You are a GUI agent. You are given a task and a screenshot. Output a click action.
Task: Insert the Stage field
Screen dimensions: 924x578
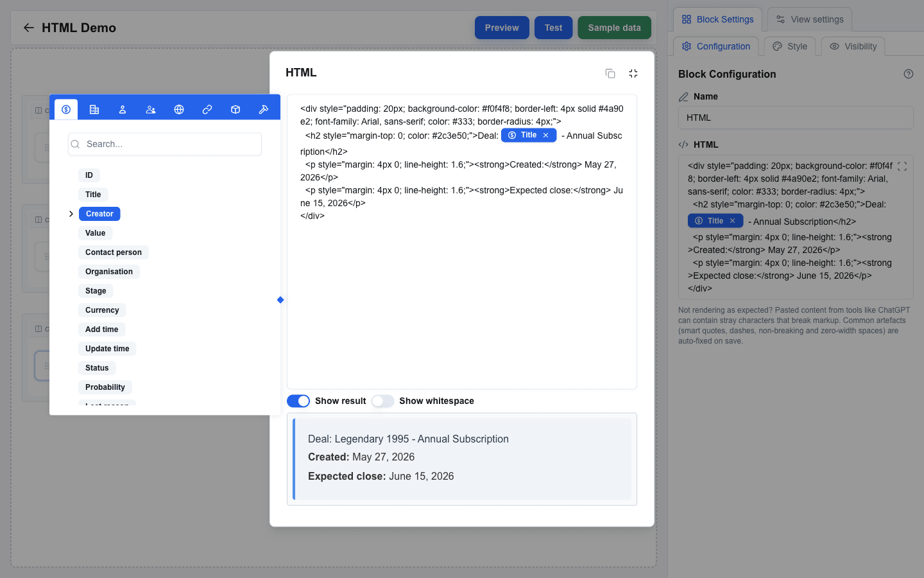[96, 291]
